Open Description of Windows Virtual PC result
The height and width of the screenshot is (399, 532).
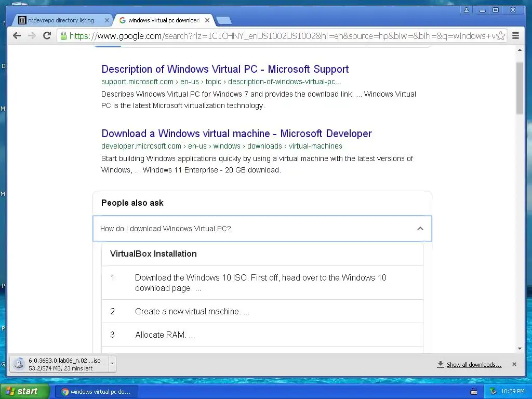[225, 69]
